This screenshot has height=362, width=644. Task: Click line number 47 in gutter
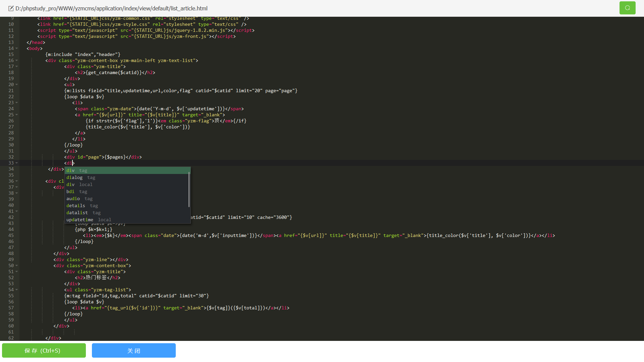pos(11,248)
